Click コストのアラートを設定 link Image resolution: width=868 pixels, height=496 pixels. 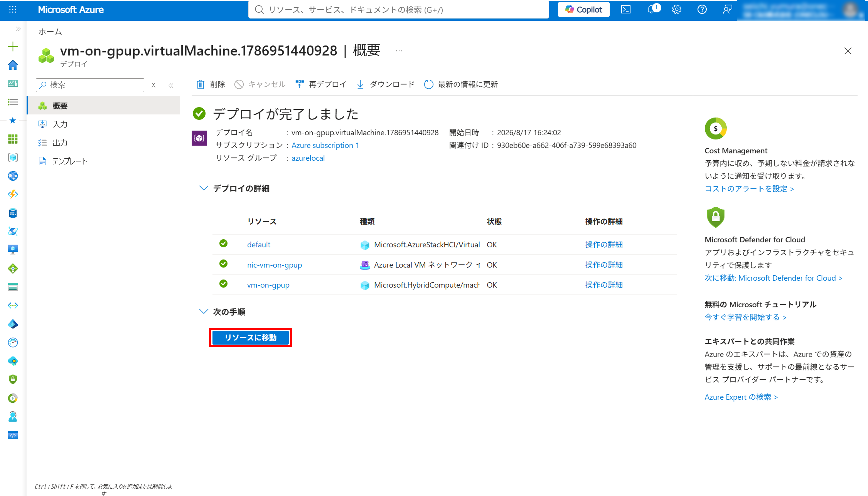pyautogui.click(x=749, y=189)
